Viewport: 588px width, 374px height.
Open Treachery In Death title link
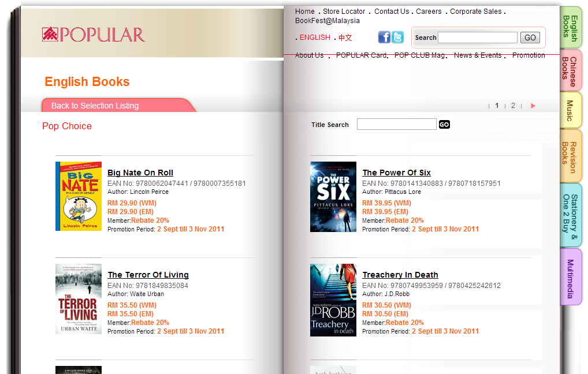pyautogui.click(x=400, y=275)
